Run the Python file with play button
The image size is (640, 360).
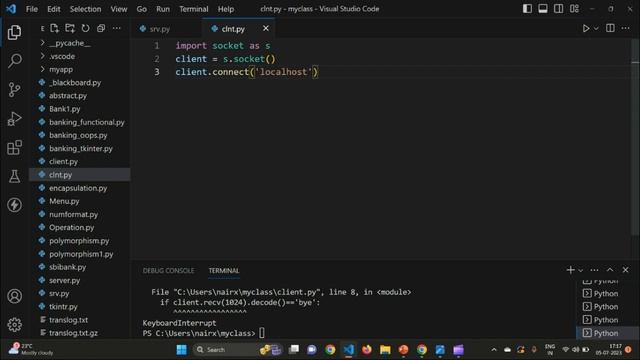click(586, 28)
